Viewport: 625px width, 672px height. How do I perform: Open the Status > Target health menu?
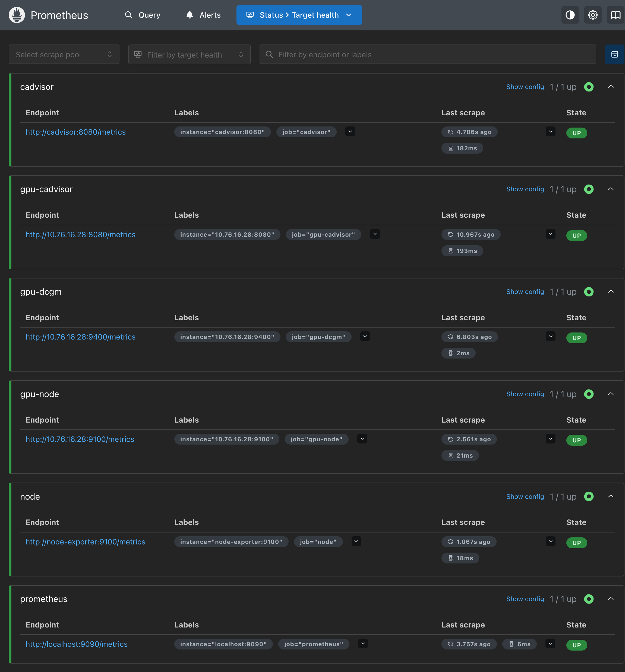(x=299, y=15)
